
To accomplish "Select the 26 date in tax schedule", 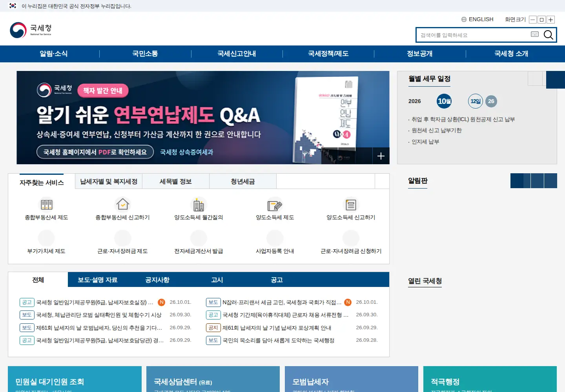I will pyautogui.click(x=491, y=101).
